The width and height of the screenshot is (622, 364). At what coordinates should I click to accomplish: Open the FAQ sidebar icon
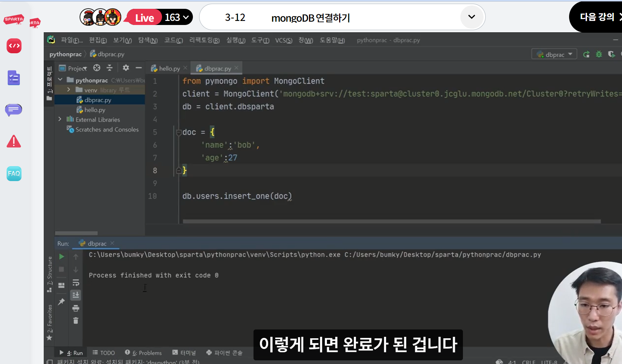pyautogui.click(x=14, y=174)
